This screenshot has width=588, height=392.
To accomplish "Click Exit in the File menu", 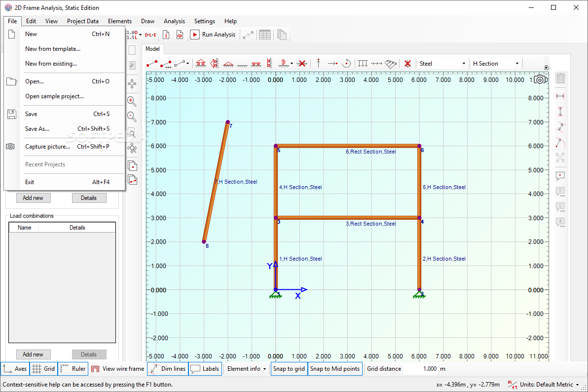I will [65, 182].
